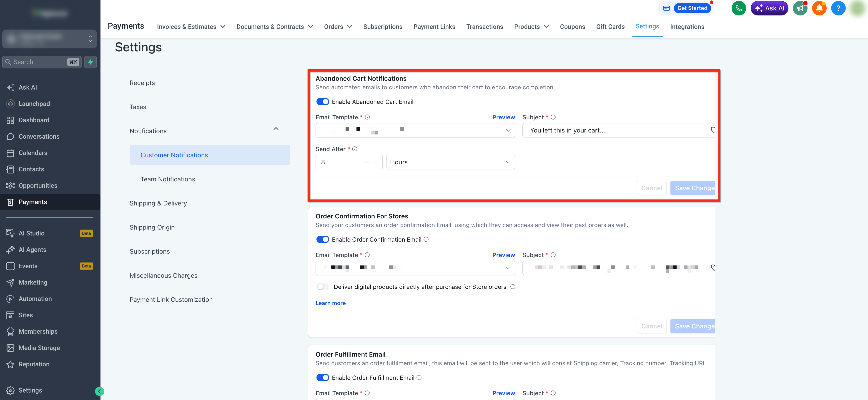Toggle Deliver digital products for Store orders

point(322,287)
